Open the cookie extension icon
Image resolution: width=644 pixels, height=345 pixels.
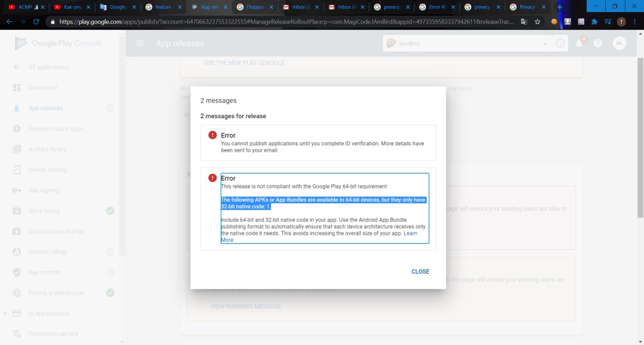pyautogui.click(x=554, y=22)
